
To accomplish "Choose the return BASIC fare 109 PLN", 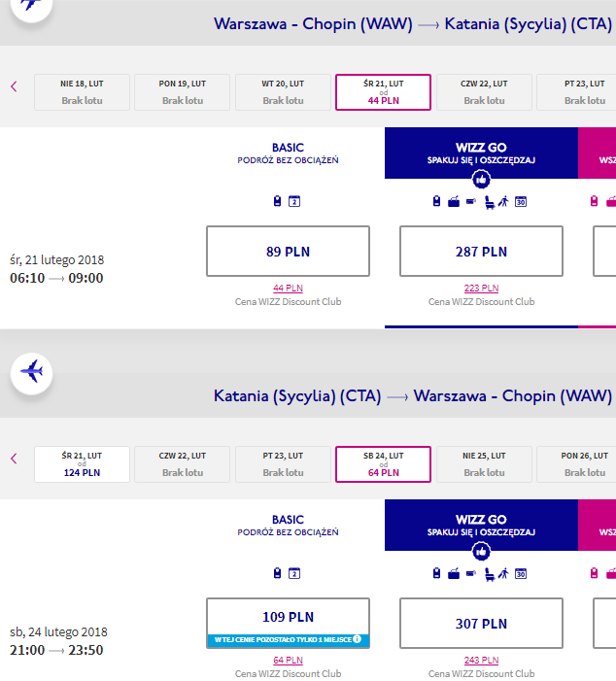I will [288, 623].
